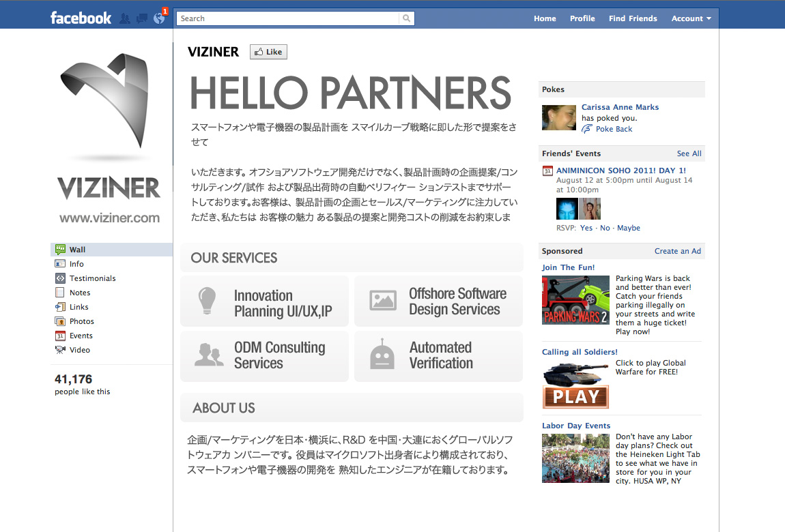
Task: Click the search magnifier button
Action: coord(407,18)
